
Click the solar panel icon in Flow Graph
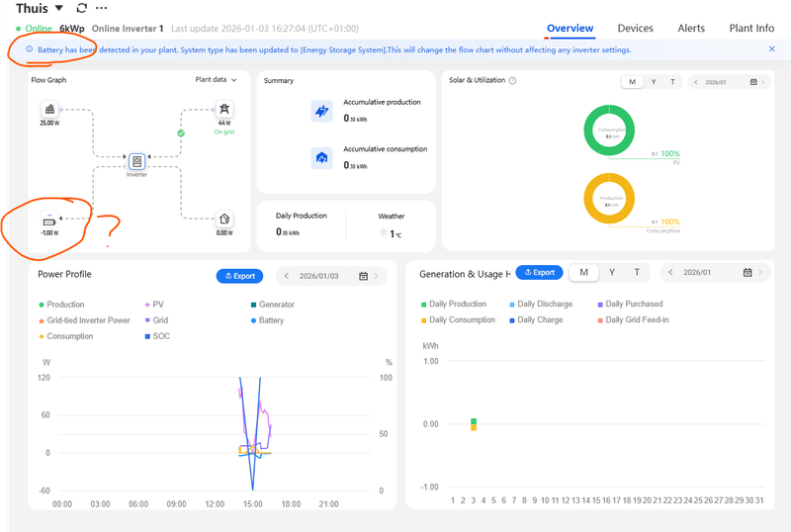tap(49, 109)
